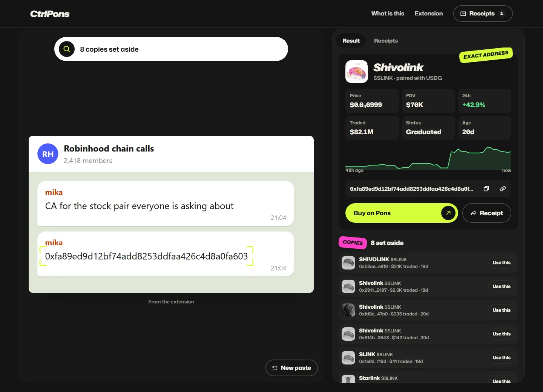The width and height of the screenshot is (543, 392).
Task: Click the pink COPIES badge
Action: [353, 243]
